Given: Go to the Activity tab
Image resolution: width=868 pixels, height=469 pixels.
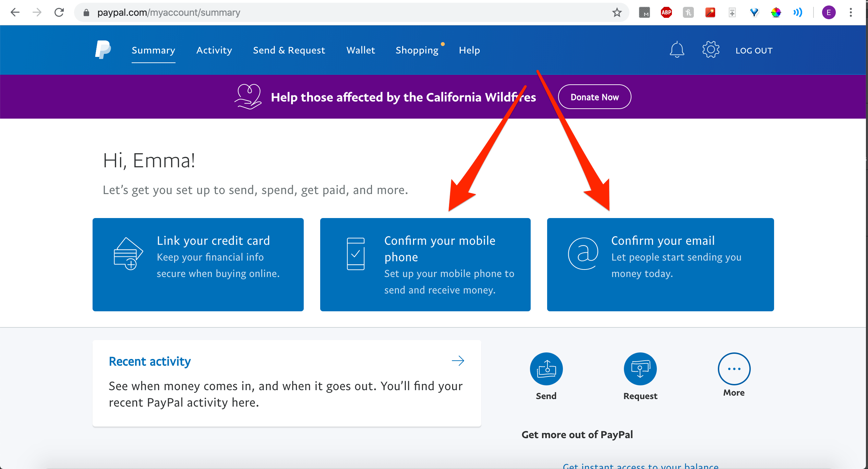Looking at the screenshot, I should click(x=214, y=50).
